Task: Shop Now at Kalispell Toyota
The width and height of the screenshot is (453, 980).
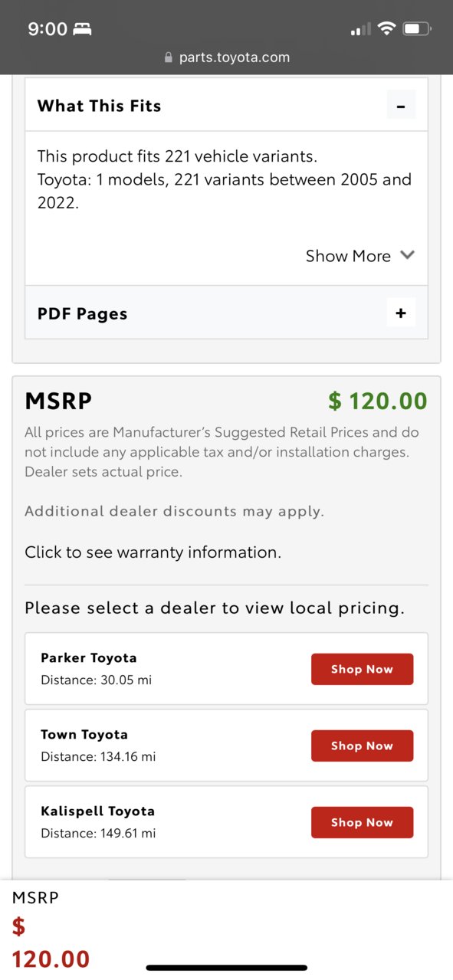Action: [362, 822]
